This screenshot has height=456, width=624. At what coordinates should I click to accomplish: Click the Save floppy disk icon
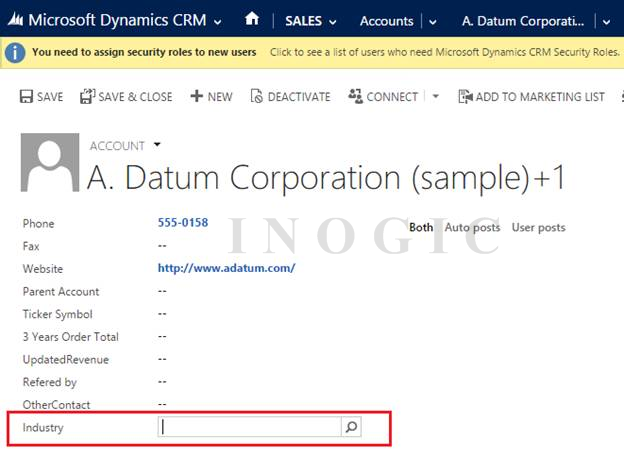26,97
